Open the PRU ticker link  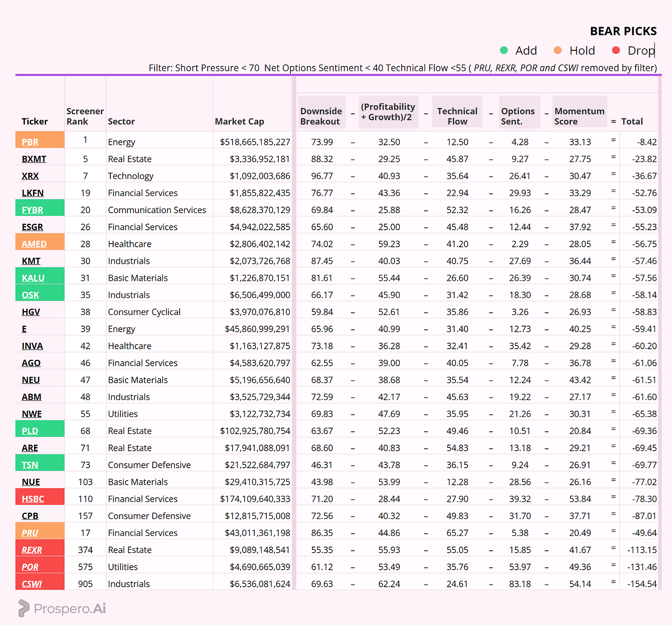[30, 533]
